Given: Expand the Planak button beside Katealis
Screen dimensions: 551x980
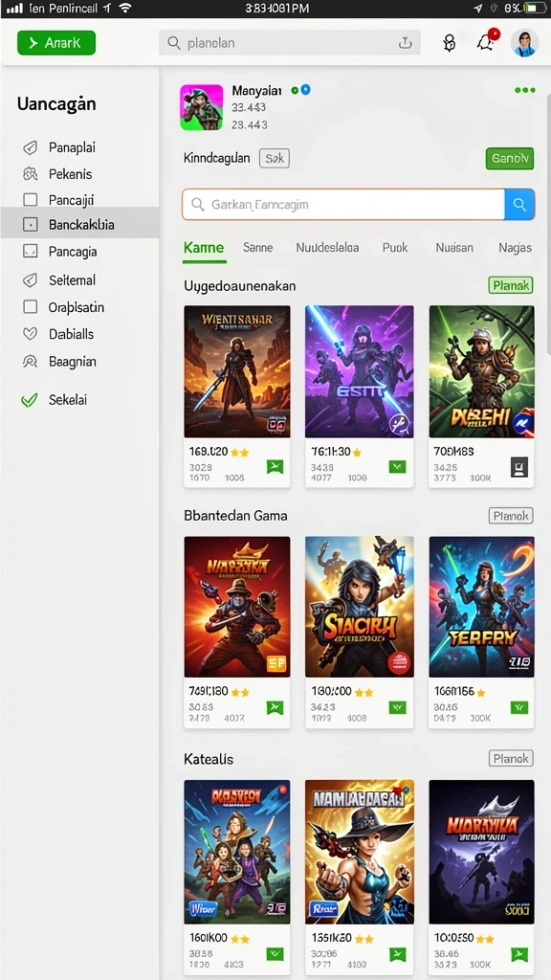Looking at the screenshot, I should pos(511,759).
